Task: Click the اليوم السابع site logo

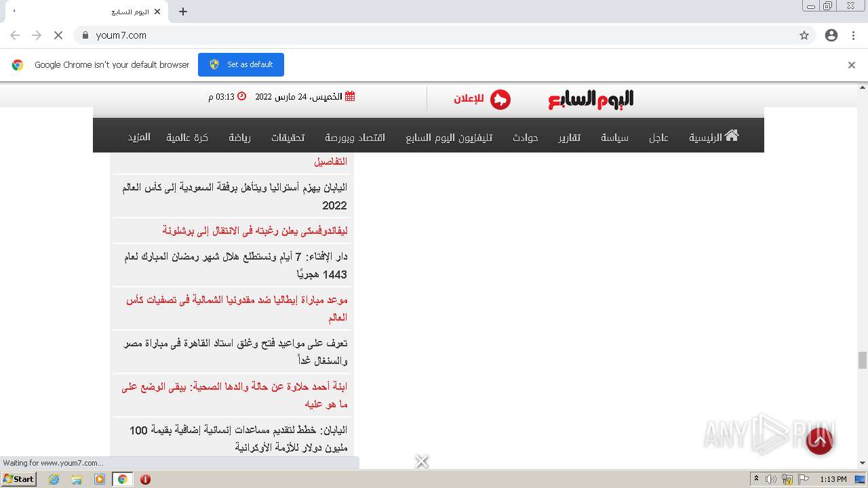Action: (591, 99)
